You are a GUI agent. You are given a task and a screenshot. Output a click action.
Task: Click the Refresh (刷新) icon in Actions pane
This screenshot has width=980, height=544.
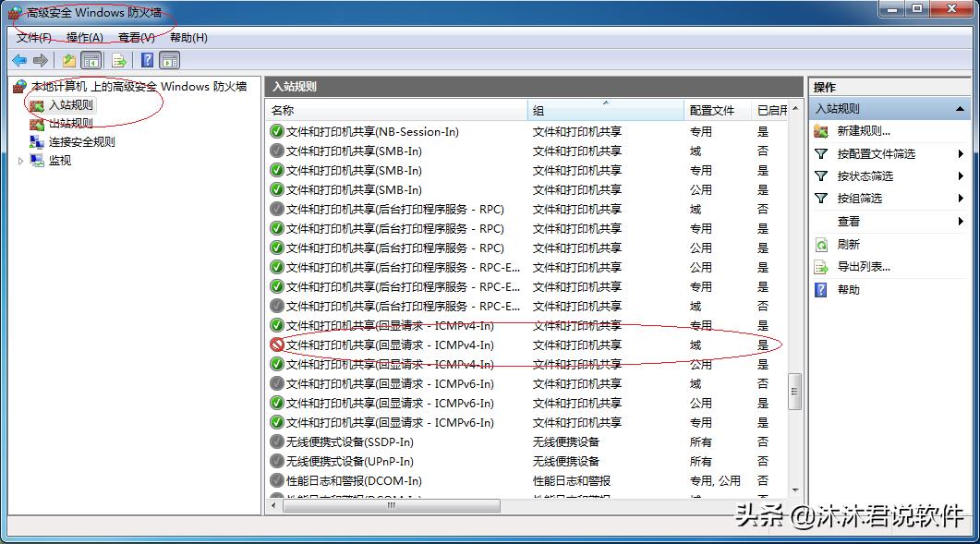click(x=820, y=244)
